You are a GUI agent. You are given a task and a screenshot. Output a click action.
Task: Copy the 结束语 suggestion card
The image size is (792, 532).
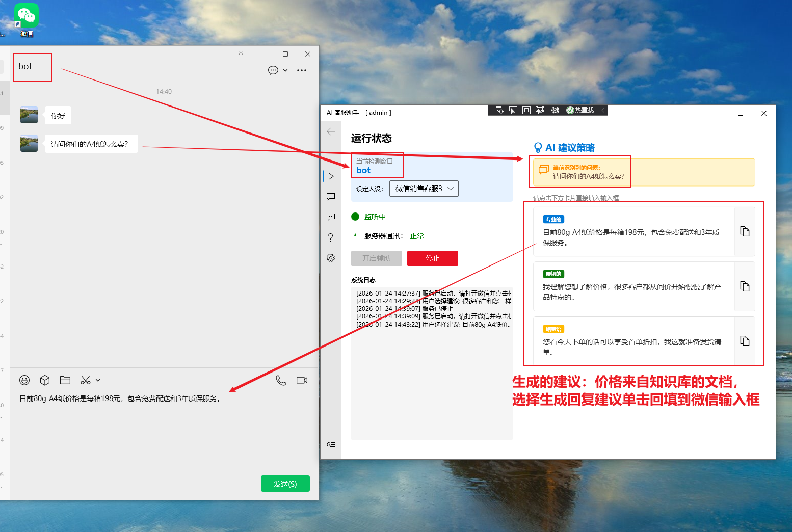click(745, 341)
